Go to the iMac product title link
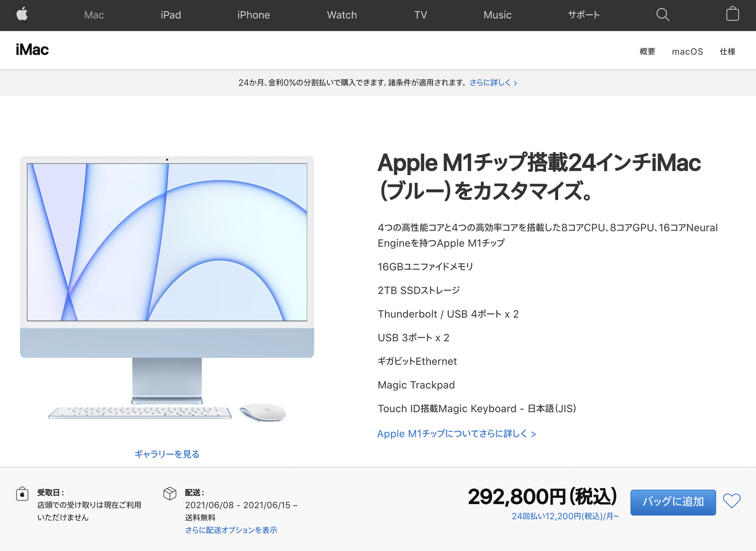Viewport: 756px width, 551px height. coord(32,50)
